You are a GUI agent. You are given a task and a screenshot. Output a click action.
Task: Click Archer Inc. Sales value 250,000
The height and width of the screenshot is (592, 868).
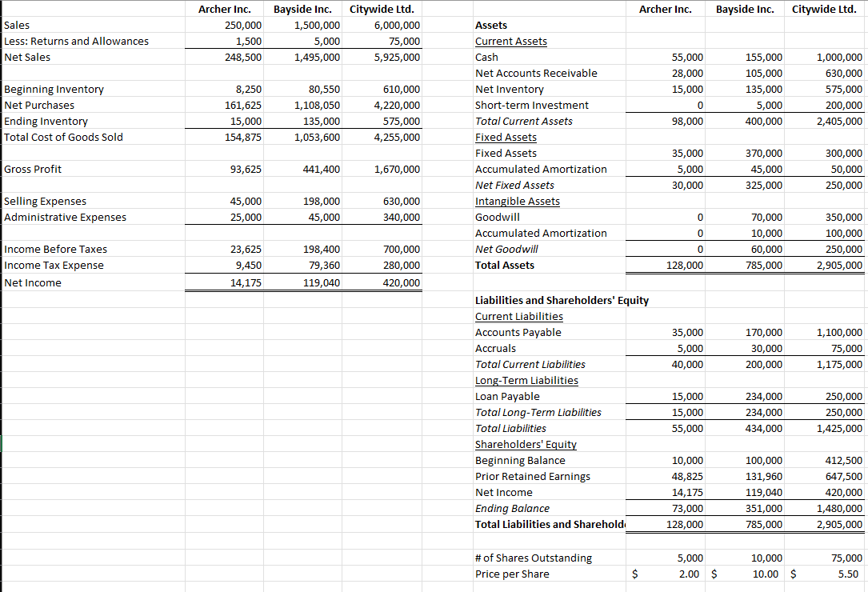(x=243, y=25)
